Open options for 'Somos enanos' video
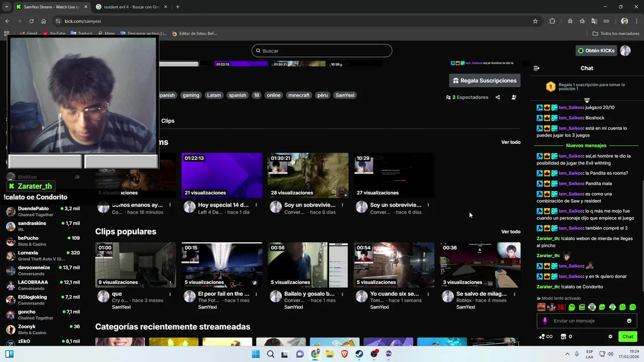The image size is (644, 362). coord(170,205)
